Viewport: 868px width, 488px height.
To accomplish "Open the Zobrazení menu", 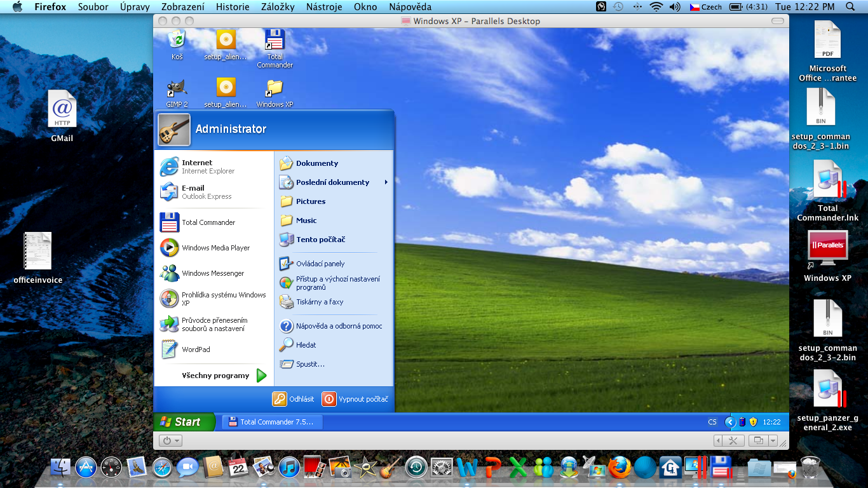I will pyautogui.click(x=183, y=7).
